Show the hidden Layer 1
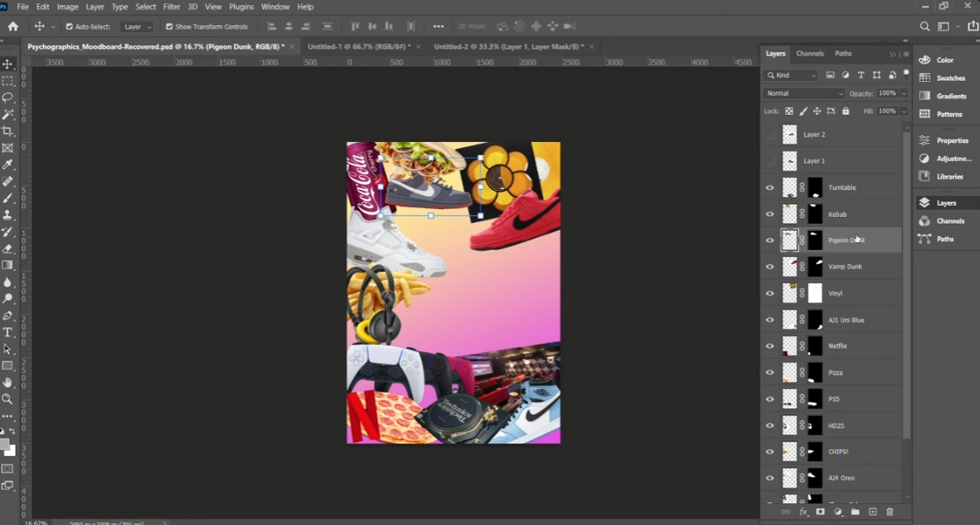The height and width of the screenshot is (525, 980). pyautogui.click(x=770, y=160)
